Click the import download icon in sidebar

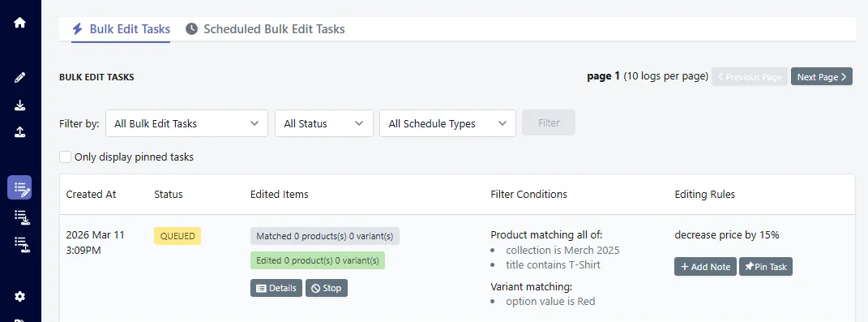click(20, 105)
